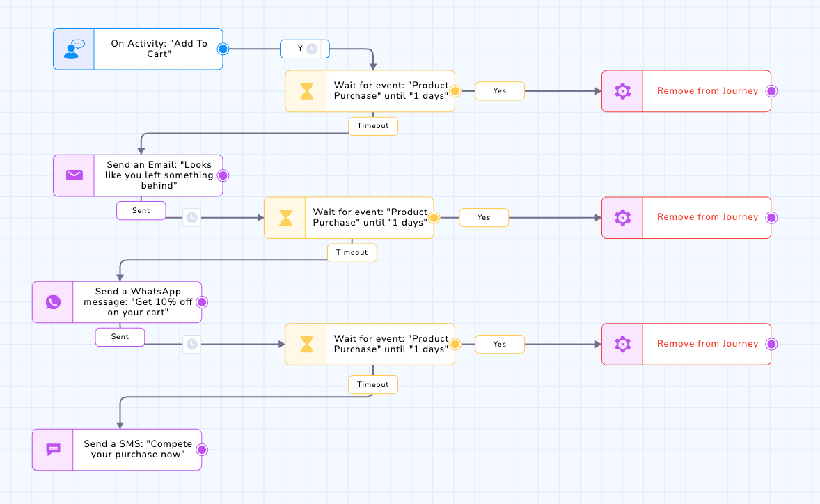Click hourglass icon on the topmost Wait for event node
The width and height of the screenshot is (820, 504).
[x=306, y=91]
